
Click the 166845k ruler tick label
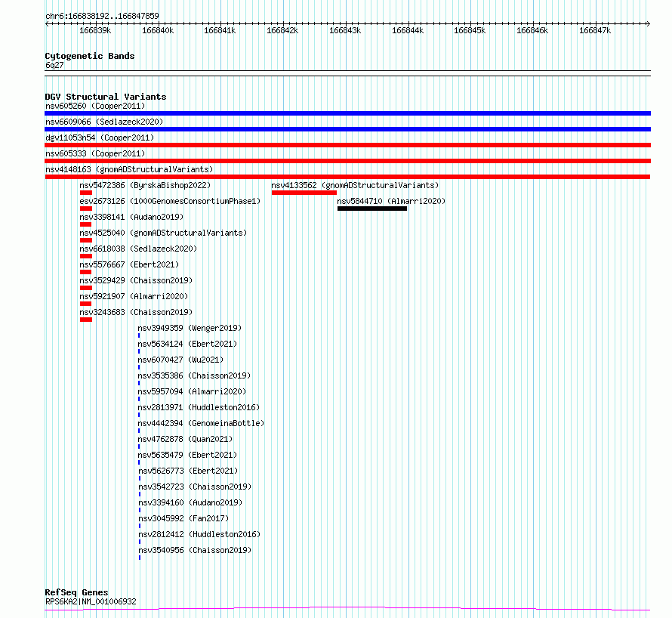point(470,30)
